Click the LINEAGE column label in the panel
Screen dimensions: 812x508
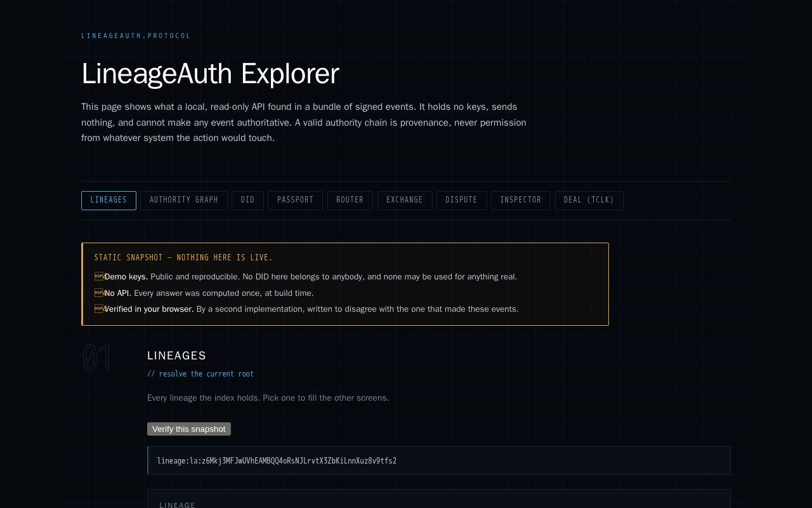point(178,505)
